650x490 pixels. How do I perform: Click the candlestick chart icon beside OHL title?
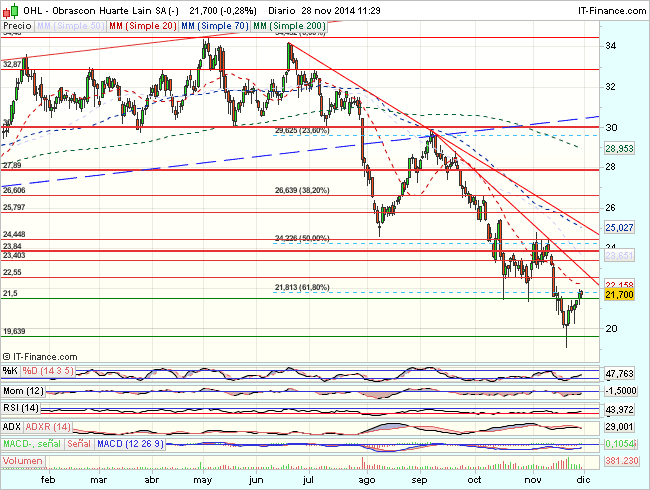10,10
